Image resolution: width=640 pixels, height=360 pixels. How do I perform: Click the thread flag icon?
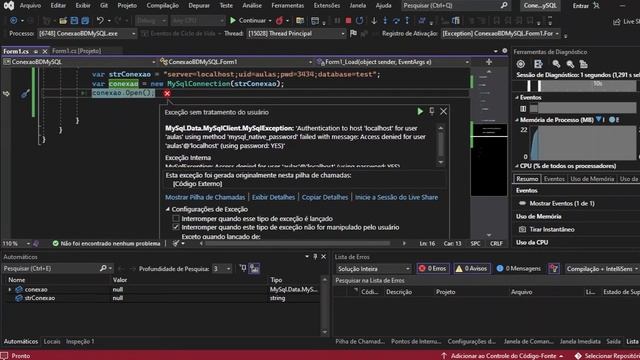click(x=353, y=33)
